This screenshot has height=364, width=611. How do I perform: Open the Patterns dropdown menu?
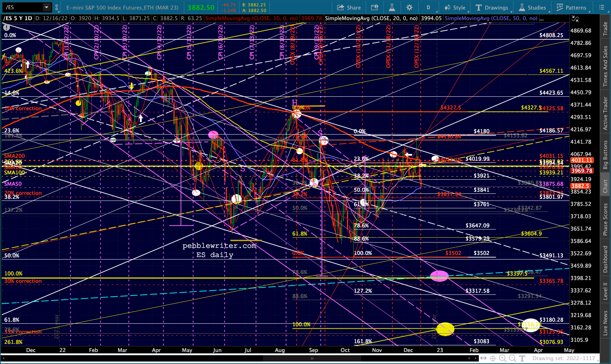(572, 7)
